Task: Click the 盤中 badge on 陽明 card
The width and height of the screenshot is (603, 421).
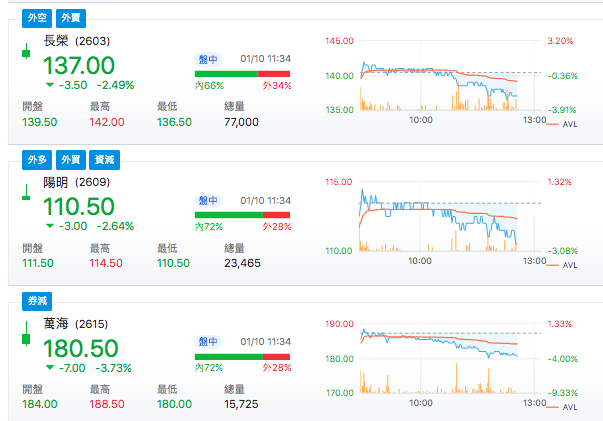Action: click(x=208, y=201)
